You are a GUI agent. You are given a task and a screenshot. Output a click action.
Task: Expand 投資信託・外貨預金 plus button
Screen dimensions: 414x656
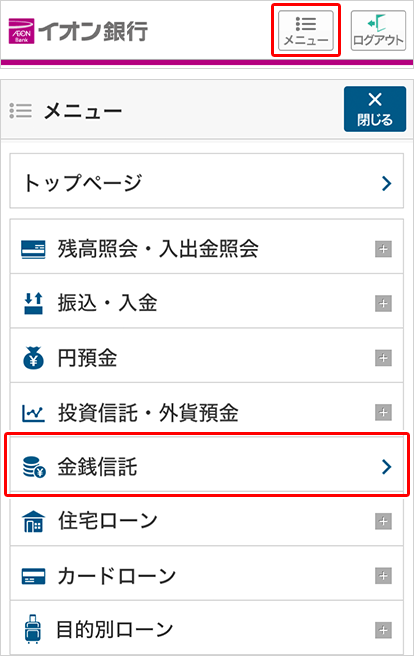click(383, 413)
